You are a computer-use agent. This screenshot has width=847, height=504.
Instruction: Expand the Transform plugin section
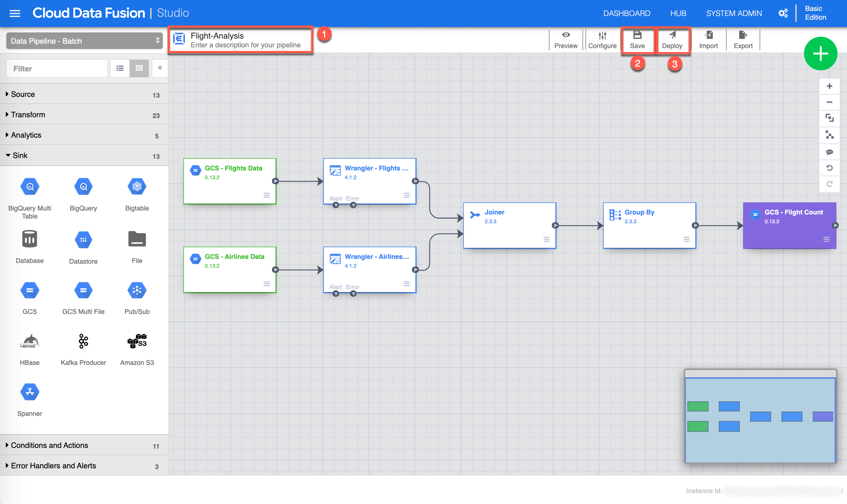pyautogui.click(x=28, y=115)
